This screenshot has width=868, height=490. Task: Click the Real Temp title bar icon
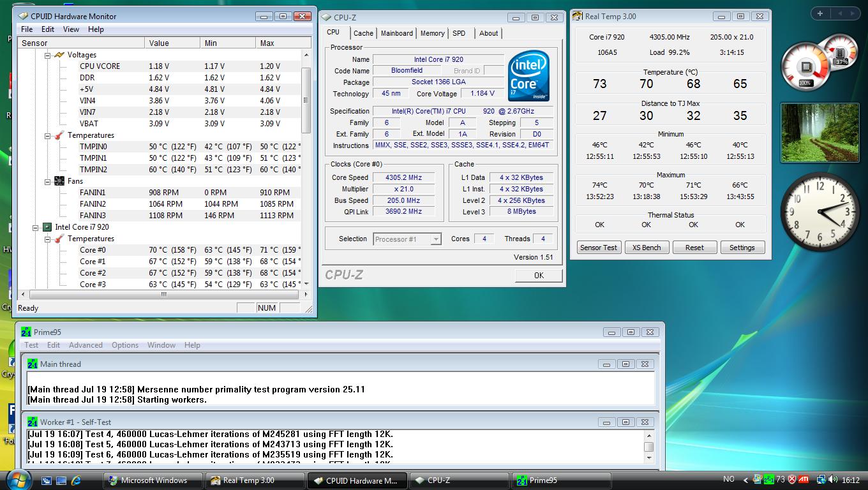[578, 17]
